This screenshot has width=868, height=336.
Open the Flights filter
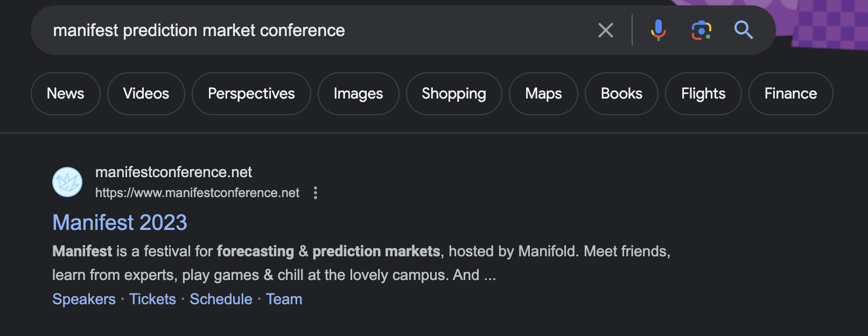(703, 94)
